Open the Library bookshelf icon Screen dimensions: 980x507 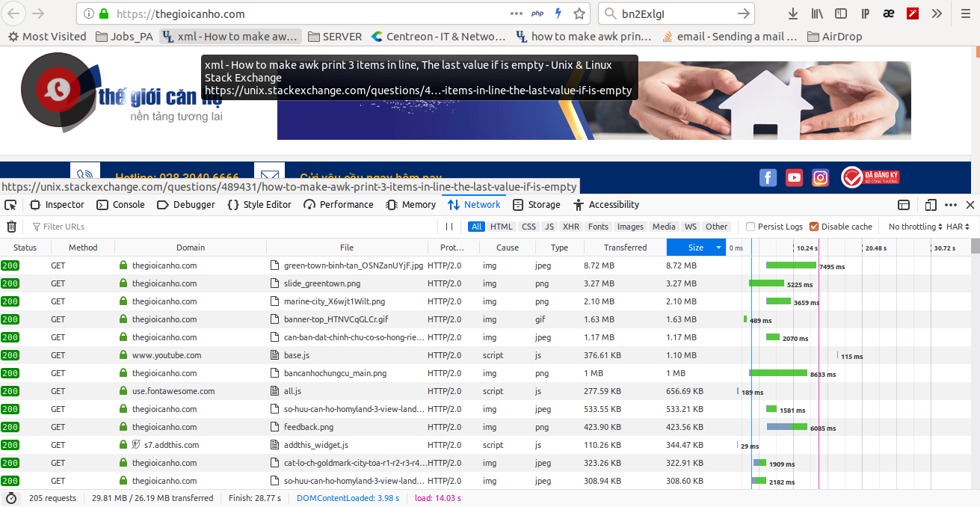click(x=817, y=13)
